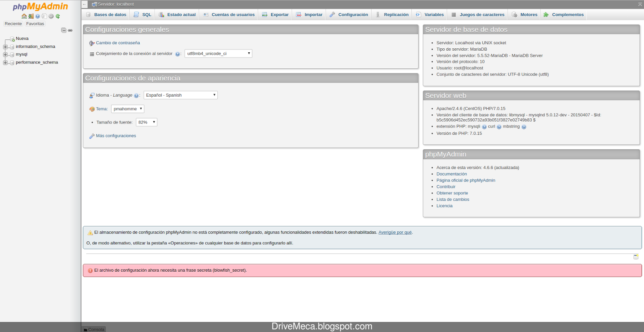Click the log out door icon
Viewport: 644px width, 332px height.
[31, 16]
